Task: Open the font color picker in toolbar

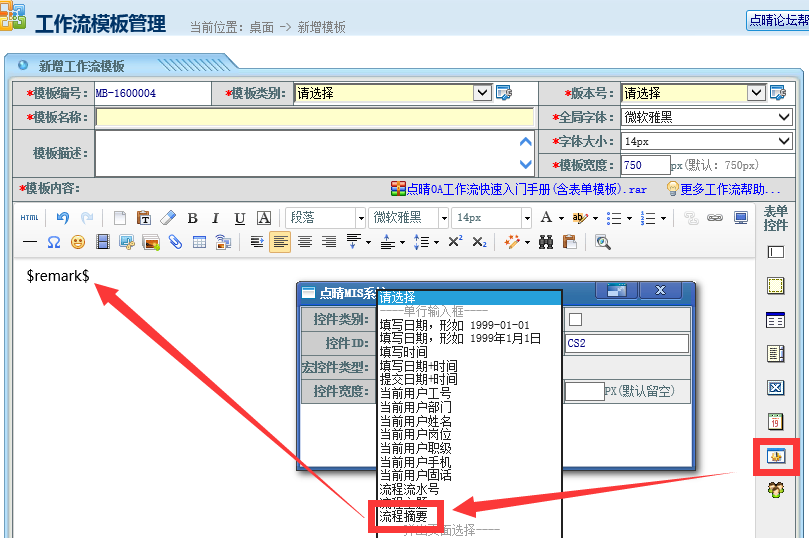Action: [546, 217]
